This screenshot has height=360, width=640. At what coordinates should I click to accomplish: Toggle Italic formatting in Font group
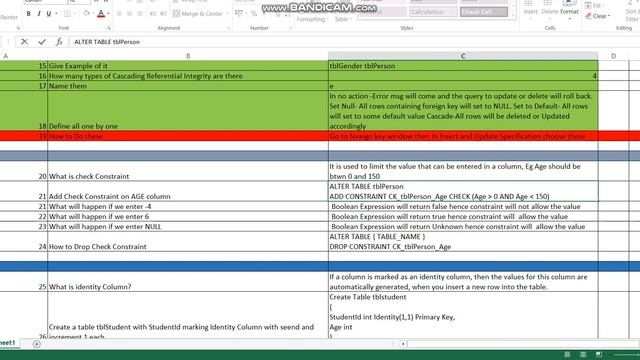coord(39,14)
